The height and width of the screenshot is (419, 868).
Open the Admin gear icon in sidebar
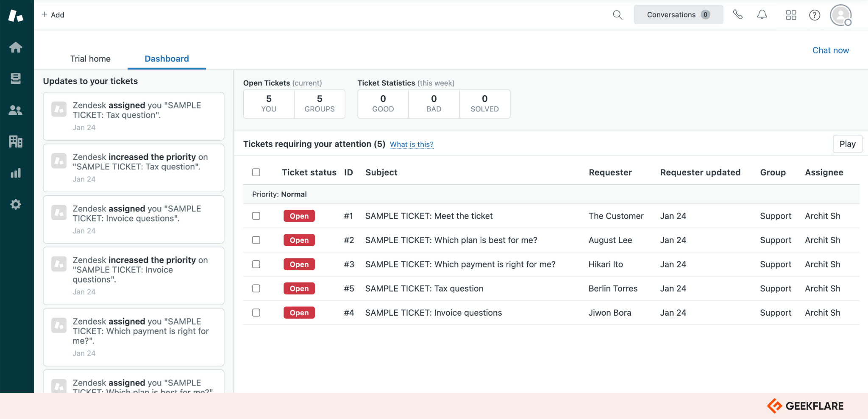click(x=16, y=205)
